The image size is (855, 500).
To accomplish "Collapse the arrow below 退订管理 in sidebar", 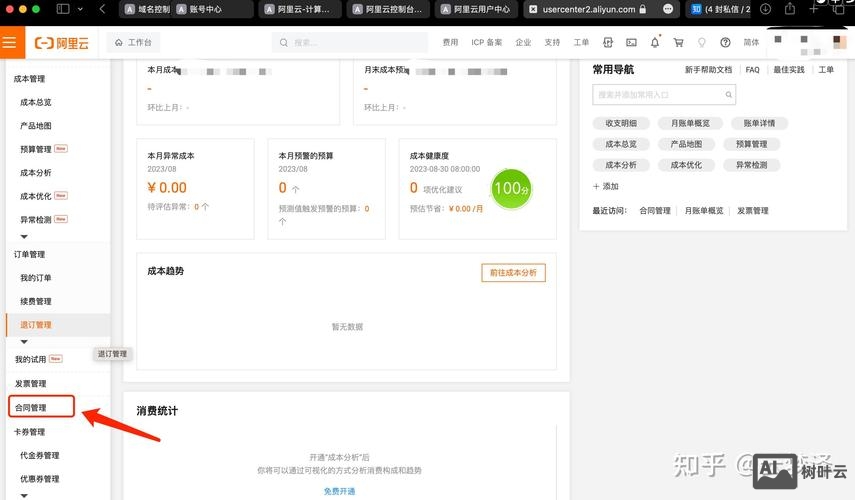I will click(x=24, y=342).
